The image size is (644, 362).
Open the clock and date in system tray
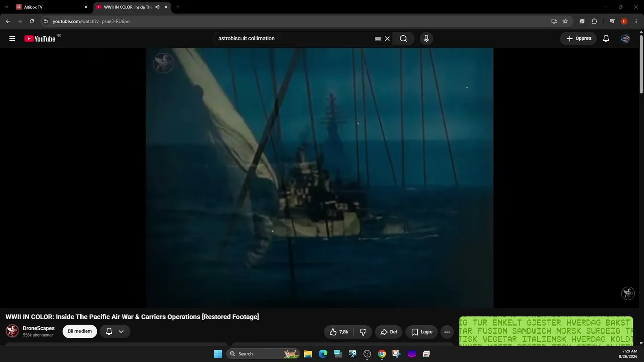[630, 354]
